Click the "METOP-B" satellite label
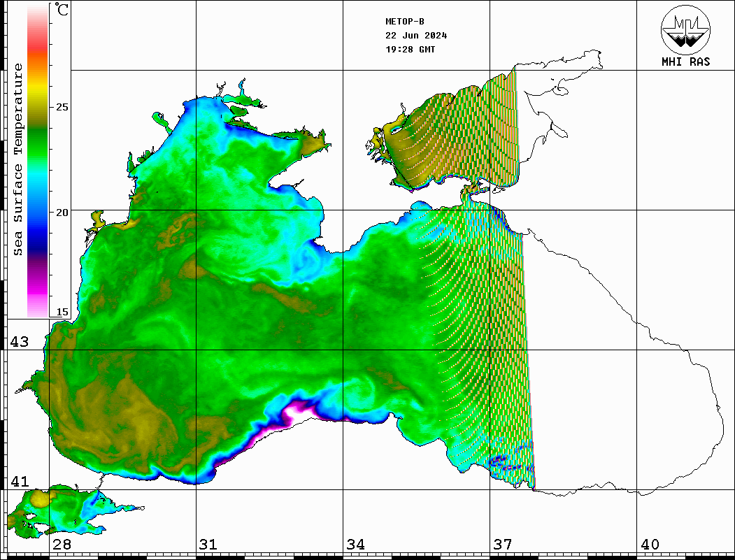Viewport: 735px width, 560px height. 405,22
